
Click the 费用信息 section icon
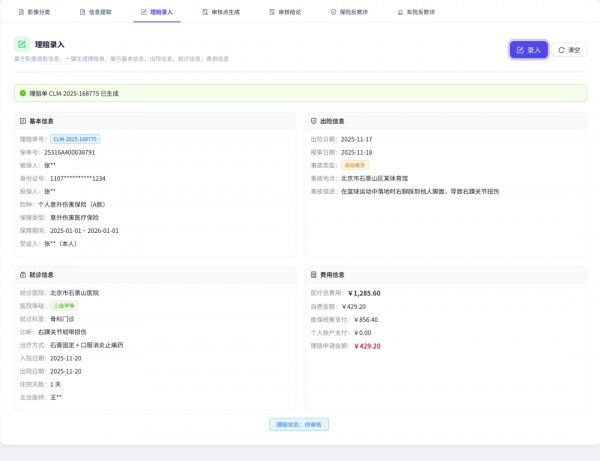[x=314, y=274]
